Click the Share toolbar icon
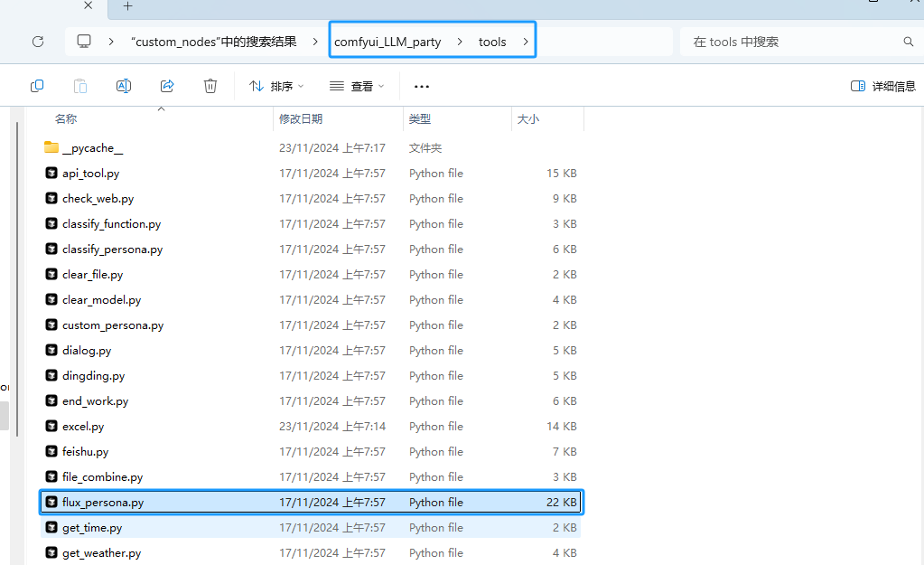 point(167,86)
